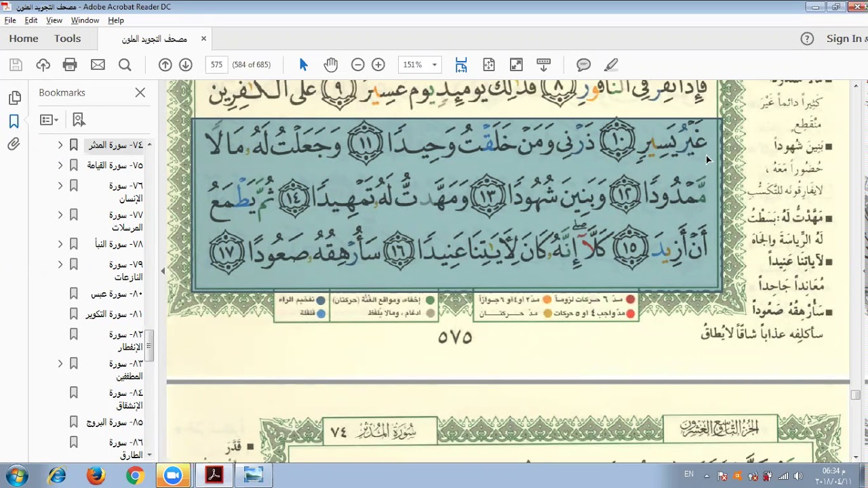Open Google Chrome from the taskbar
This screenshot has width=868, height=488.
(135, 476)
